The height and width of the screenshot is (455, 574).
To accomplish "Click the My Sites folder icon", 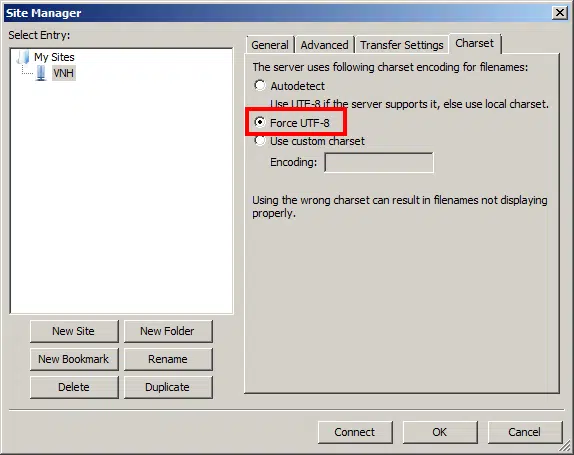I will [23, 57].
